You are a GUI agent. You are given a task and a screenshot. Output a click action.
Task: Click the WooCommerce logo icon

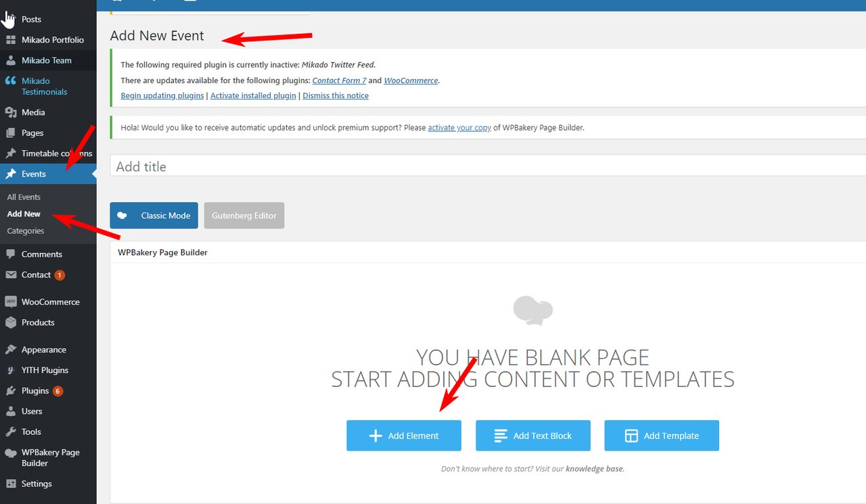tap(11, 302)
